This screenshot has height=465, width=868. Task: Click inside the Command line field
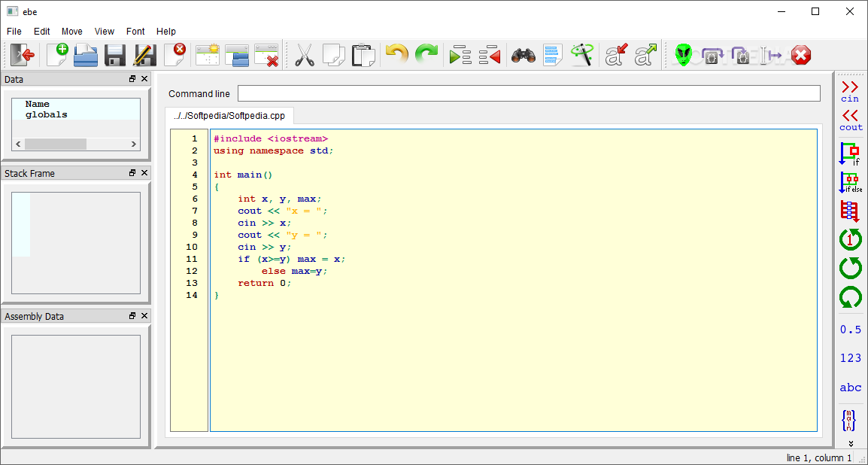tap(527, 93)
